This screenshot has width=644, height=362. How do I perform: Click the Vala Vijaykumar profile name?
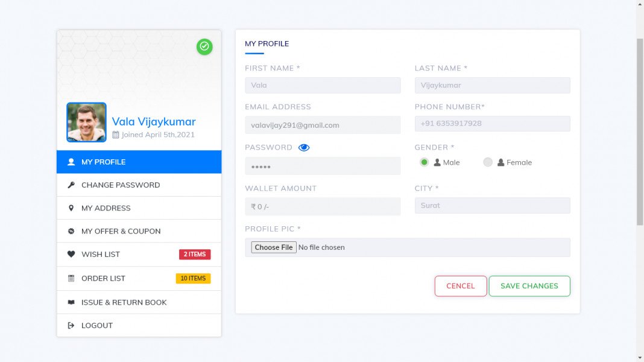(x=154, y=122)
